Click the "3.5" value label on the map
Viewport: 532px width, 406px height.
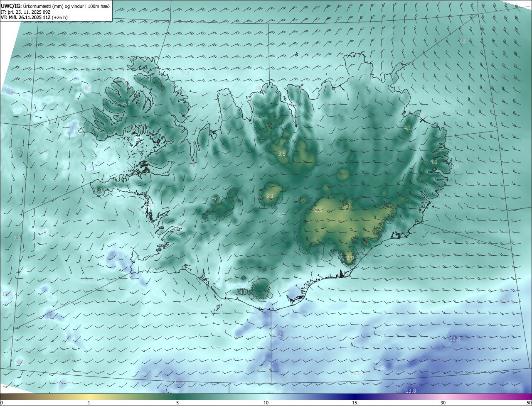[282, 154]
